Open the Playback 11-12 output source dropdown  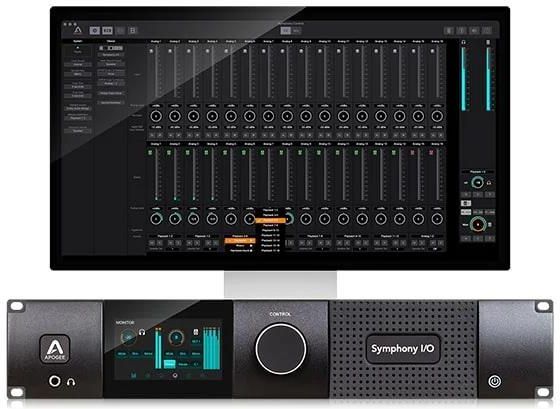[x=390, y=236]
